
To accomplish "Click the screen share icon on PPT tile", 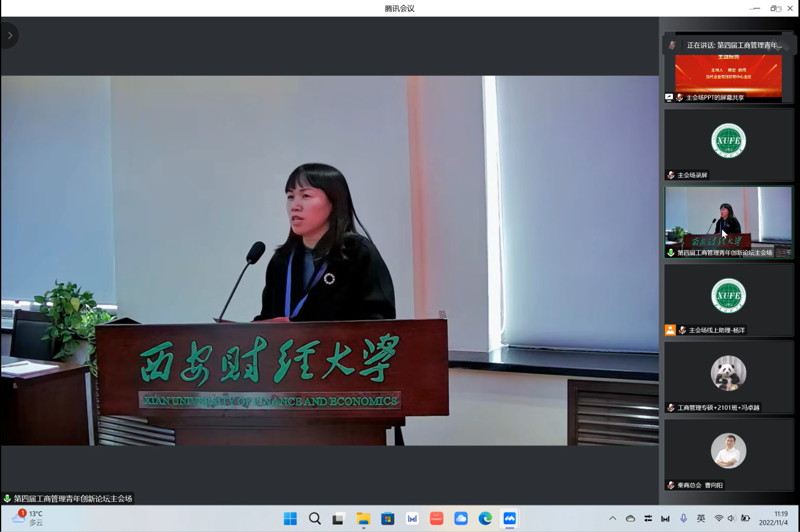I will 669,97.
